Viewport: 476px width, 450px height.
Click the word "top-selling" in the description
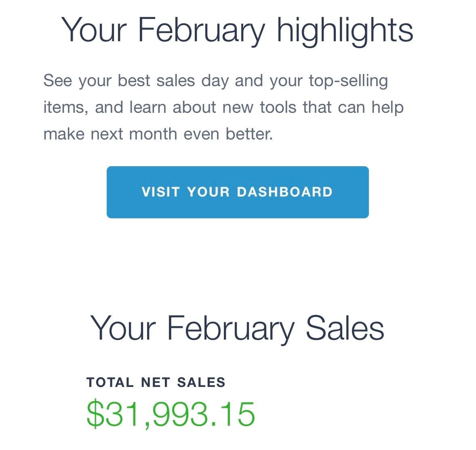coord(348,81)
